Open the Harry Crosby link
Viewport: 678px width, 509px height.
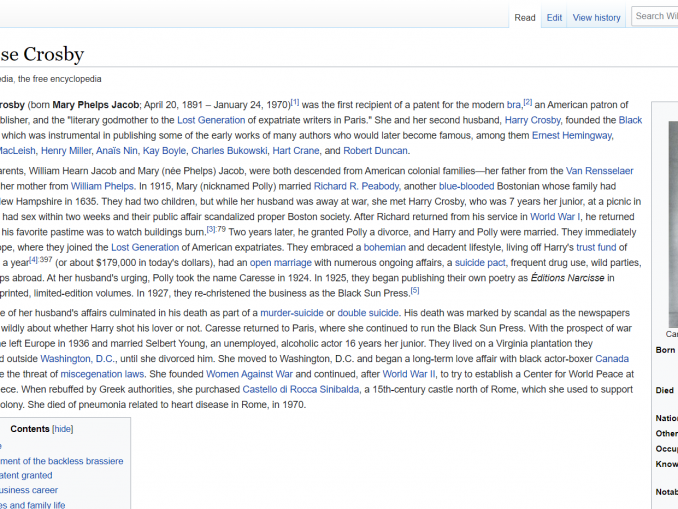point(532,120)
